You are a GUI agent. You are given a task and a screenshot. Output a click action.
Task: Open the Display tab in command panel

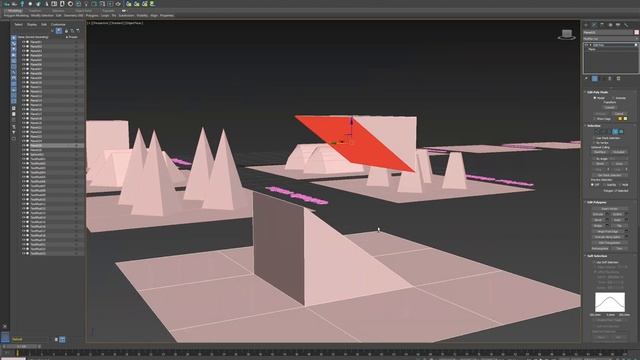[618, 25]
